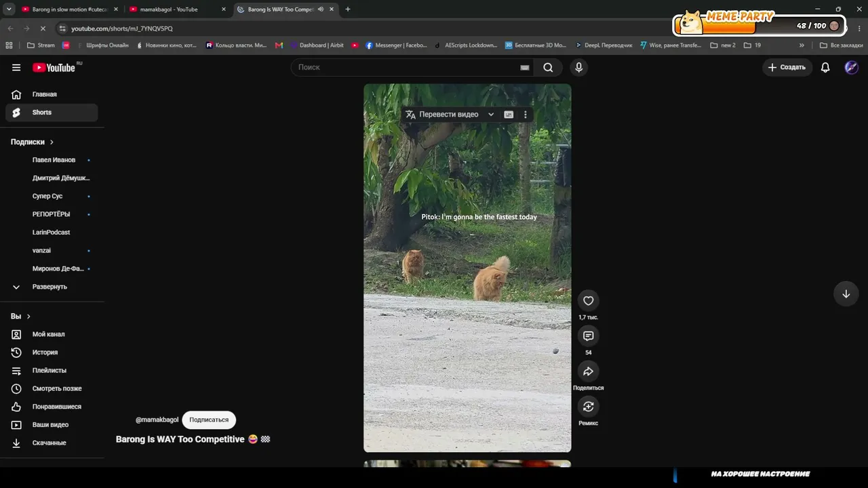Like the Short with the heart icon
868x488 pixels.
pyautogui.click(x=588, y=301)
